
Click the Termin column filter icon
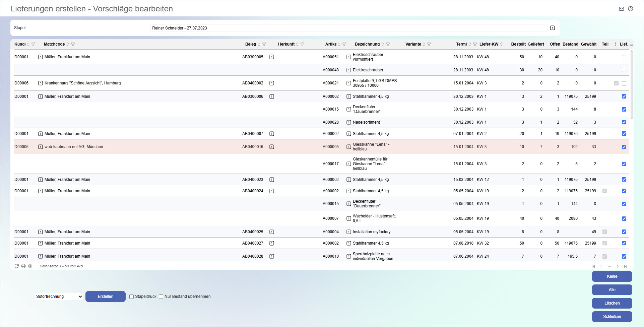coord(475,44)
